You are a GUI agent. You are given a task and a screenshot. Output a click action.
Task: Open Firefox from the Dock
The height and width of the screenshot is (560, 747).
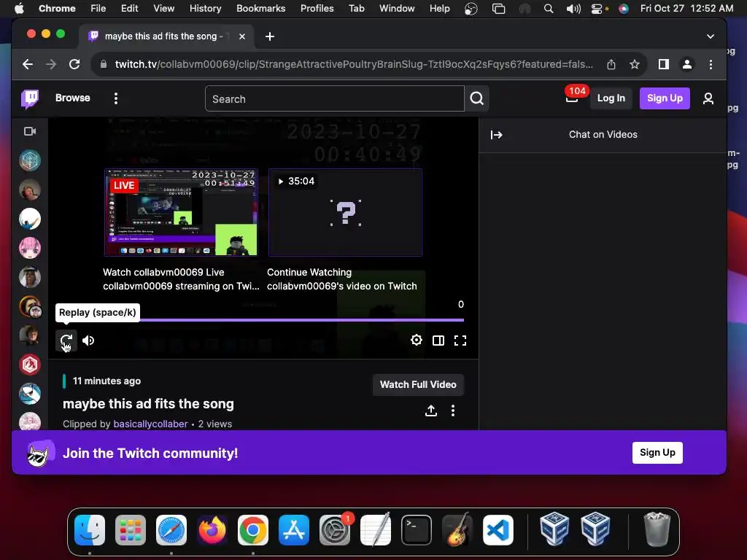tap(212, 530)
